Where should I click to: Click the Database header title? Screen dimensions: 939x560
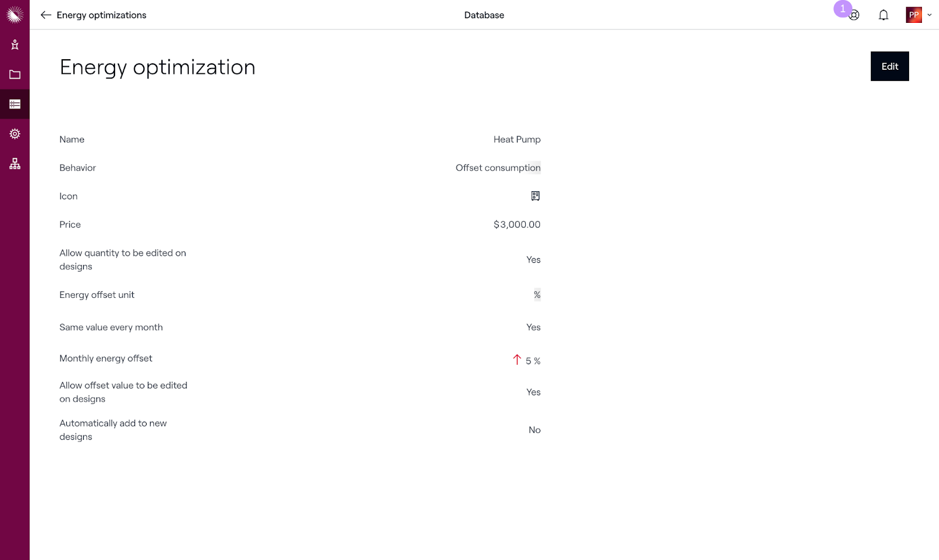484,15
